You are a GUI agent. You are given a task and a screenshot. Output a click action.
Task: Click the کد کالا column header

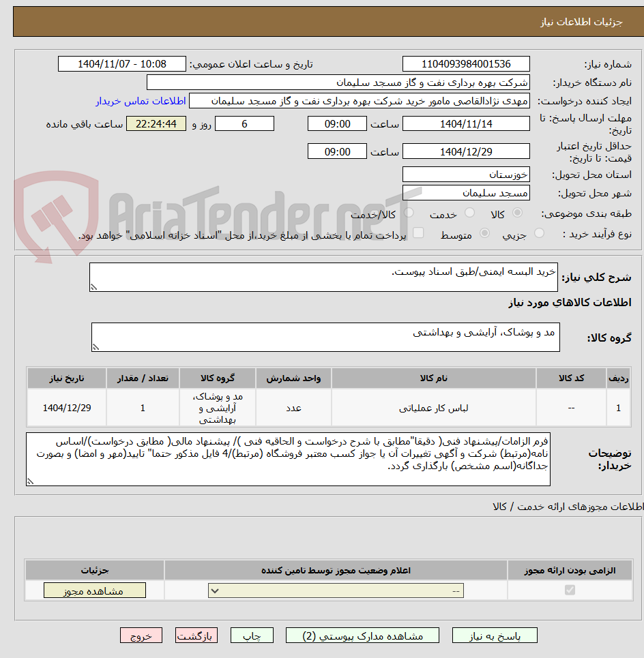(571, 378)
